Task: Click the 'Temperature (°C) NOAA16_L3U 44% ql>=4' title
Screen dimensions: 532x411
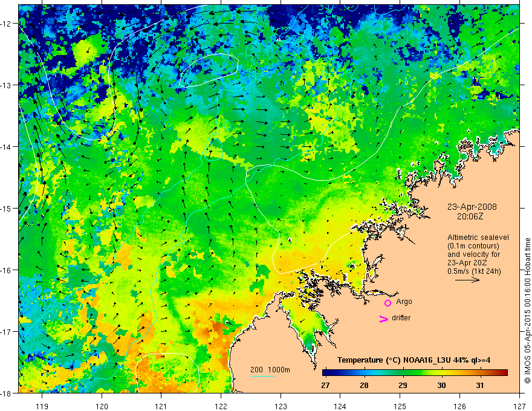Action: tap(414, 360)
